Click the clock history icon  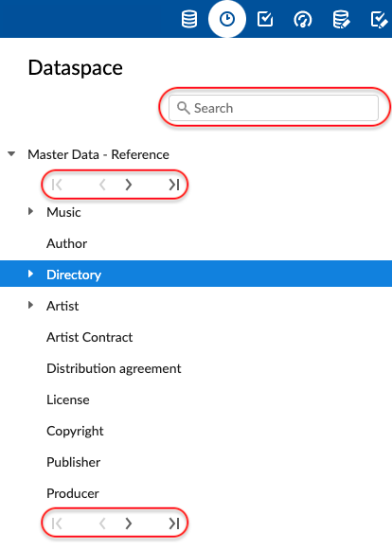coord(227,19)
